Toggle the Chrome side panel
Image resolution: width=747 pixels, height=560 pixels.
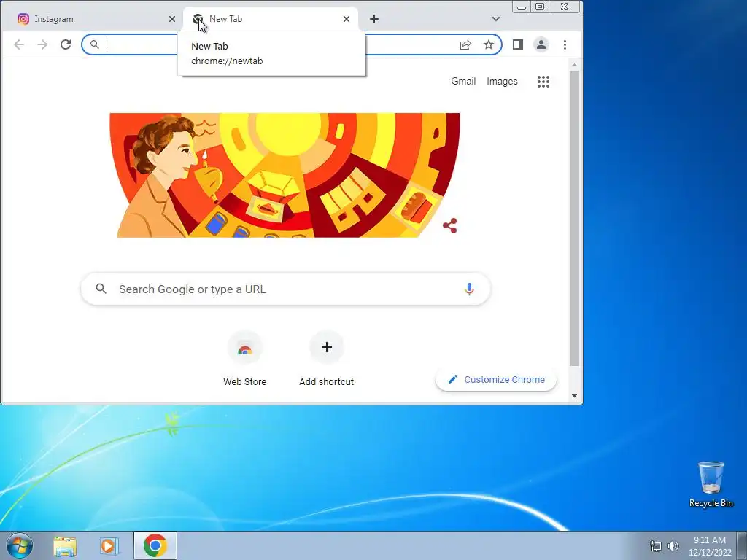(x=518, y=44)
